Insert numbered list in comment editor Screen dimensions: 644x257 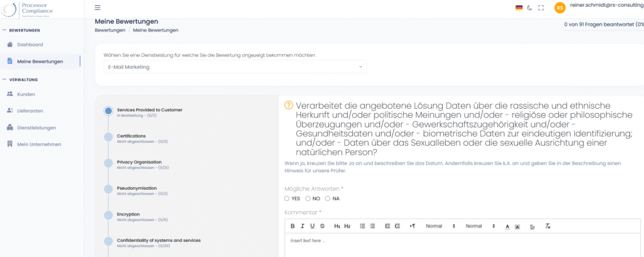click(362, 226)
